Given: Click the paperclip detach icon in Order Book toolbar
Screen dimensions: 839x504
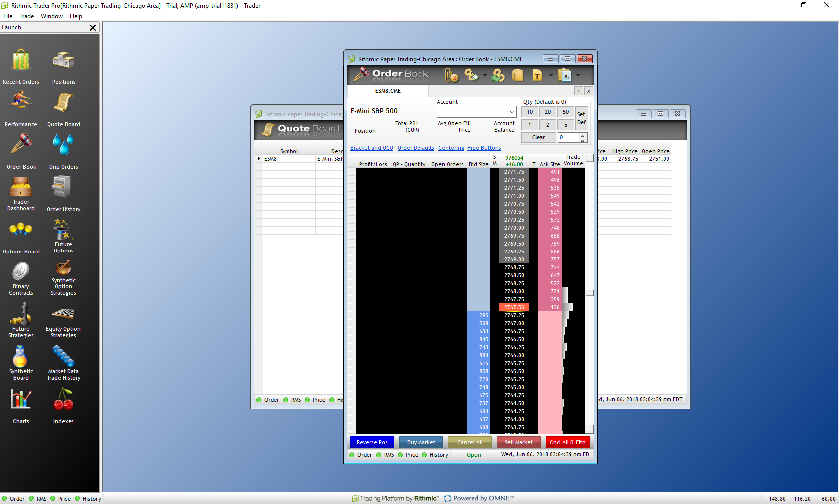Looking at the screenshot, I should 451,75.
